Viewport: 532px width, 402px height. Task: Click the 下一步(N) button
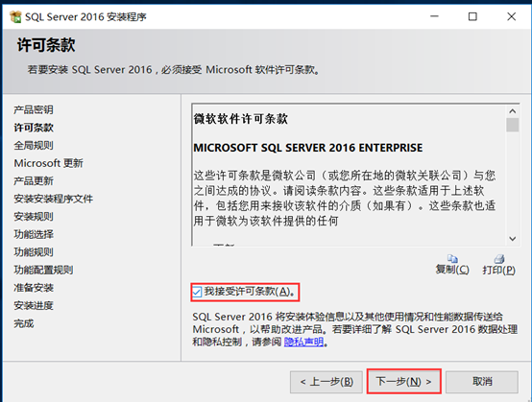point(403,382)
